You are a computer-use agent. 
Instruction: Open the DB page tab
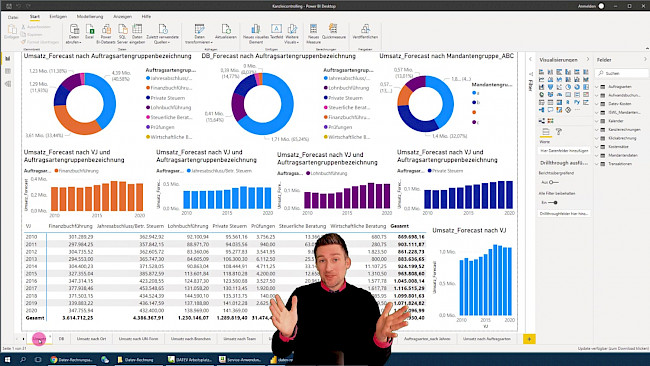click(x=61, y=339)
